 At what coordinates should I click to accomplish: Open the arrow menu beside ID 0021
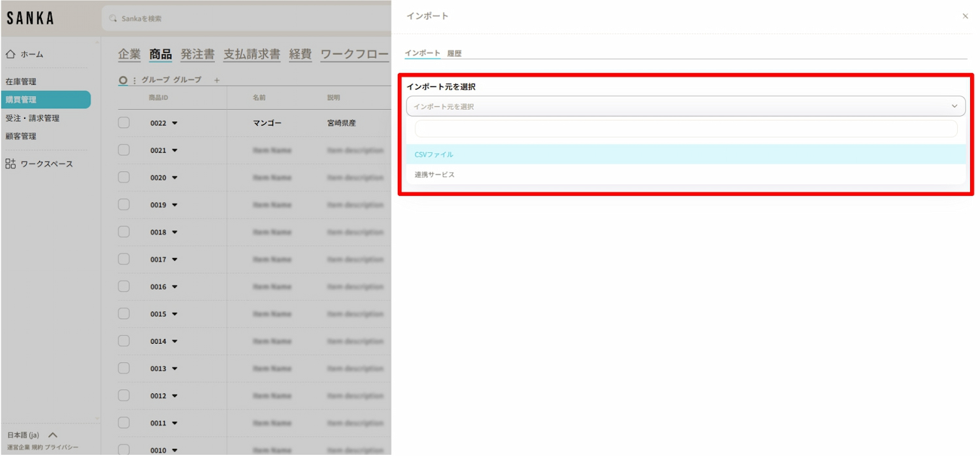174,150
